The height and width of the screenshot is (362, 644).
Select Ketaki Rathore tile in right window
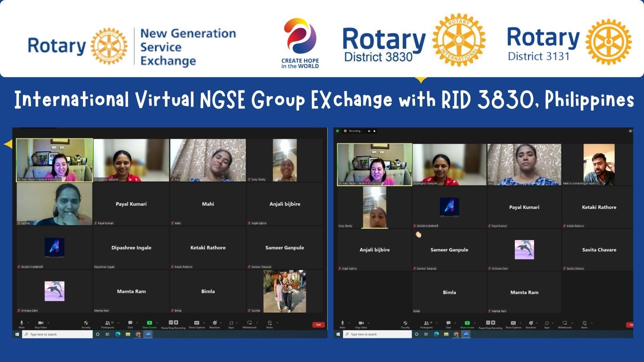tap(599, 207)
